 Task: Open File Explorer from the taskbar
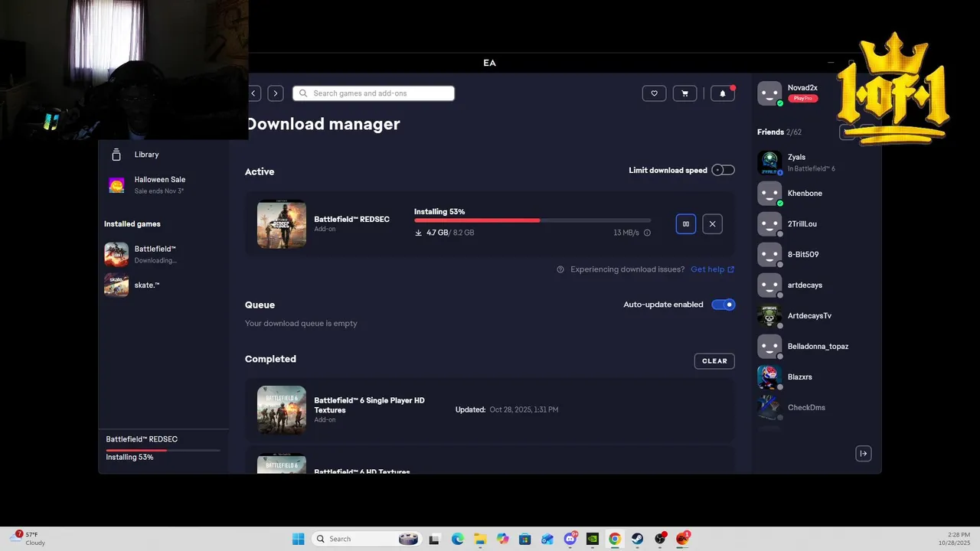coord(480,539)
